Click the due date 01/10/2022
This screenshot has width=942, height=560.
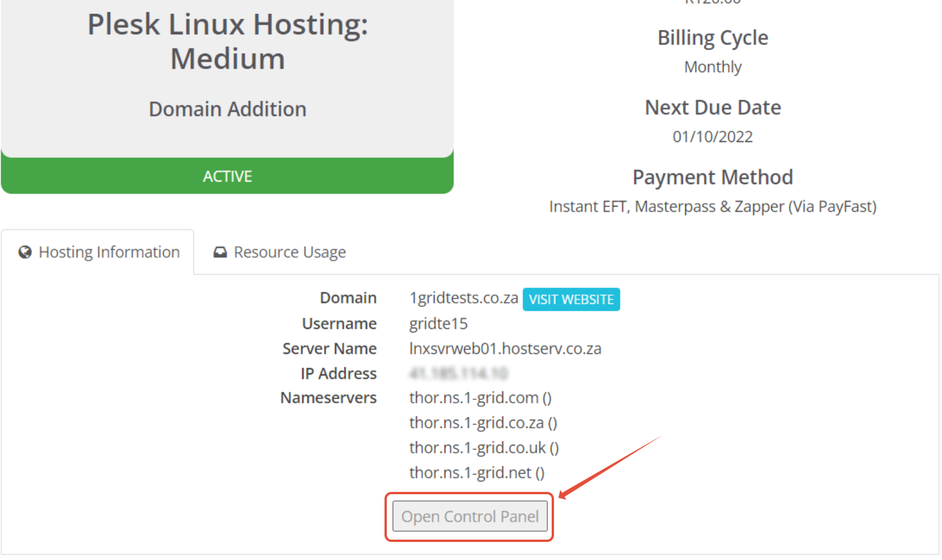point(712,137)
